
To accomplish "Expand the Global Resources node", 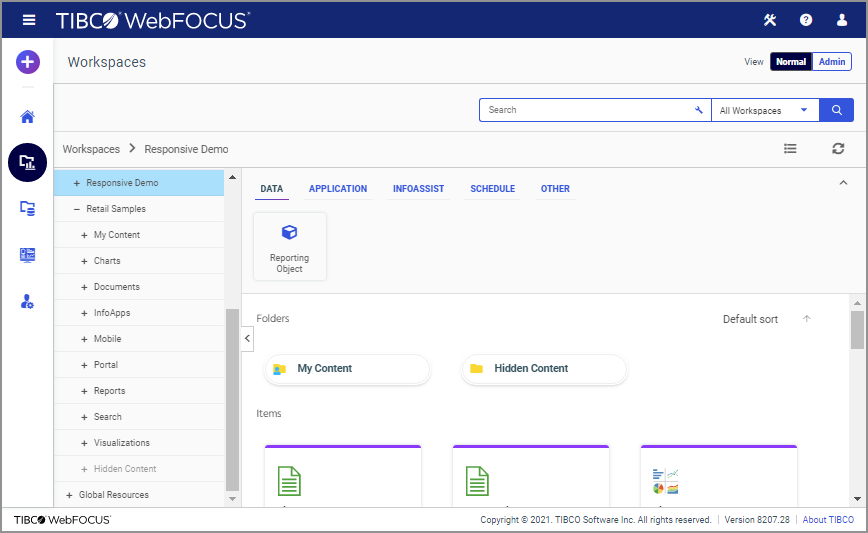I will click(x=69, y=495).
